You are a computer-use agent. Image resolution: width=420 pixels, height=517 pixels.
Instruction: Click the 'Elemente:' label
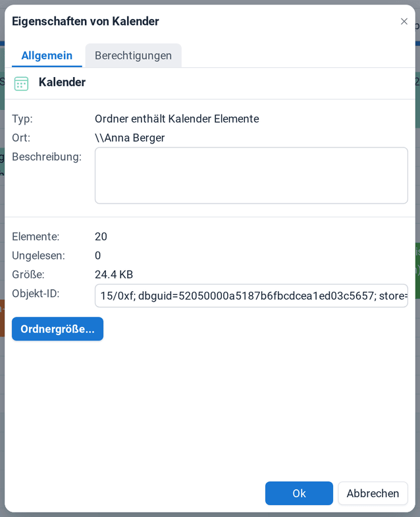(36, 236)
